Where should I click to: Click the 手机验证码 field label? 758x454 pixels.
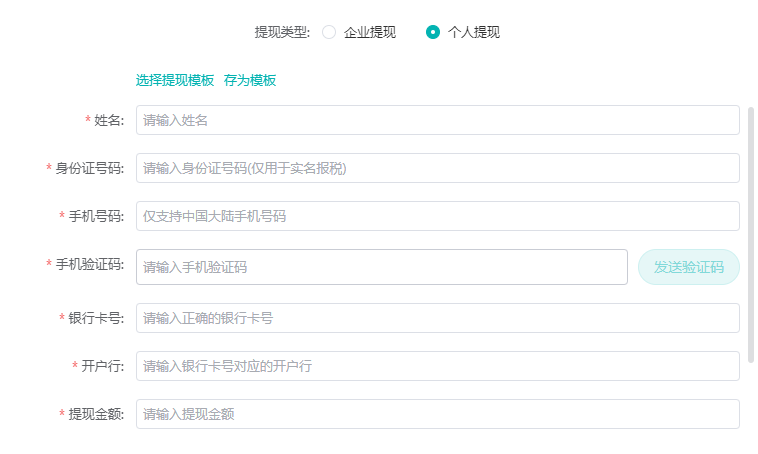point(89,264)
